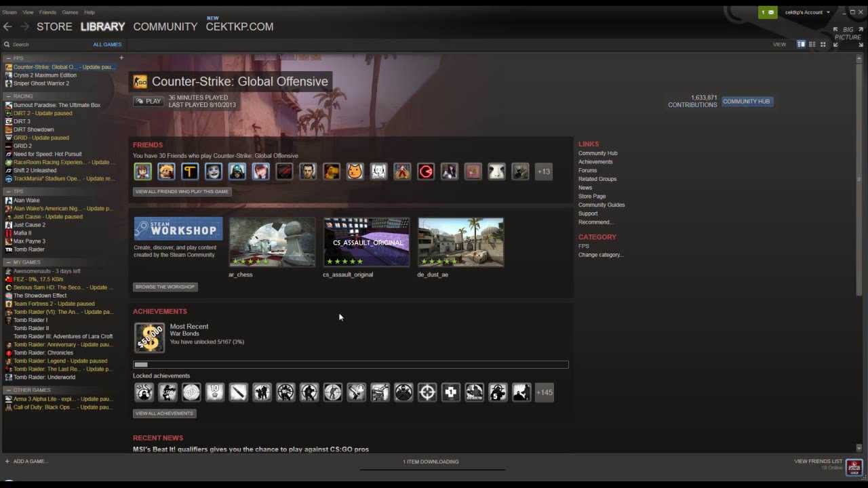Open friends list avatar icon
The width and height of the screenshot is (868, 488).
pos(854,467)
